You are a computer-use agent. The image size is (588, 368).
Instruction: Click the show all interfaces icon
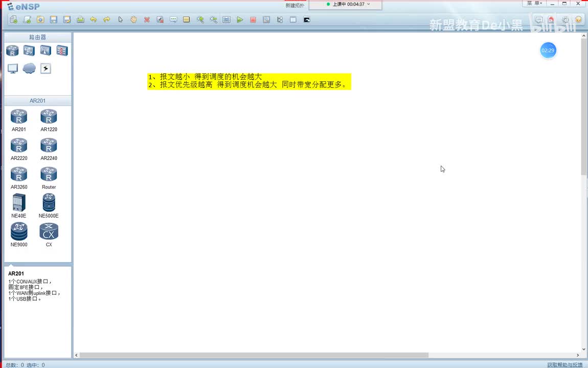[280, 19]
